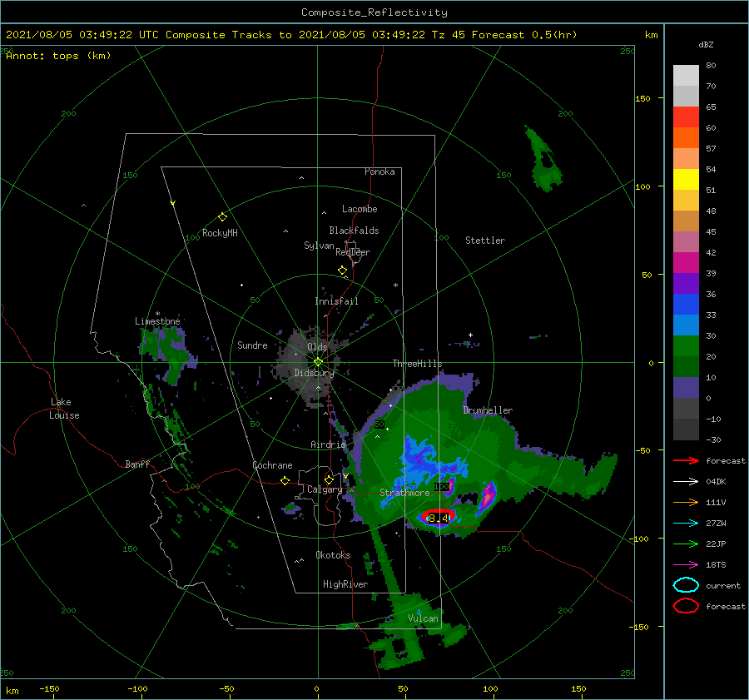Click the Stettler city label
Viewport: 749px width, 700px height.
(x=485, y=241)
